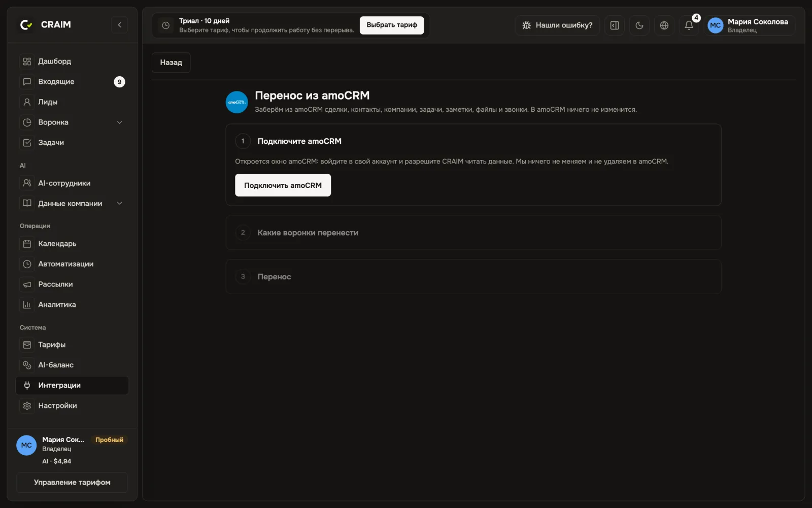The width and height of the screenshot is (812, 508).
Task: Click Управление тарифом at sidebar bottom
Action: (72, 483)
